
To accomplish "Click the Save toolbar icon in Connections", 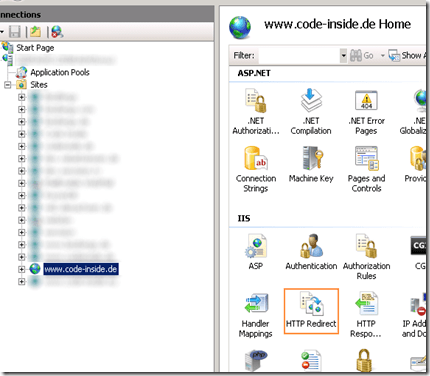I will (15, 32).
